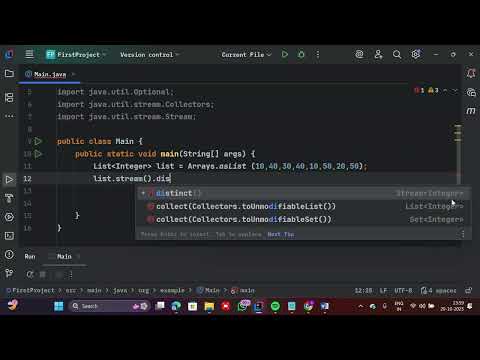Open the Problems tool window
Image resolution: width=480 pixels, height=360 pixels.
(9, 255)
